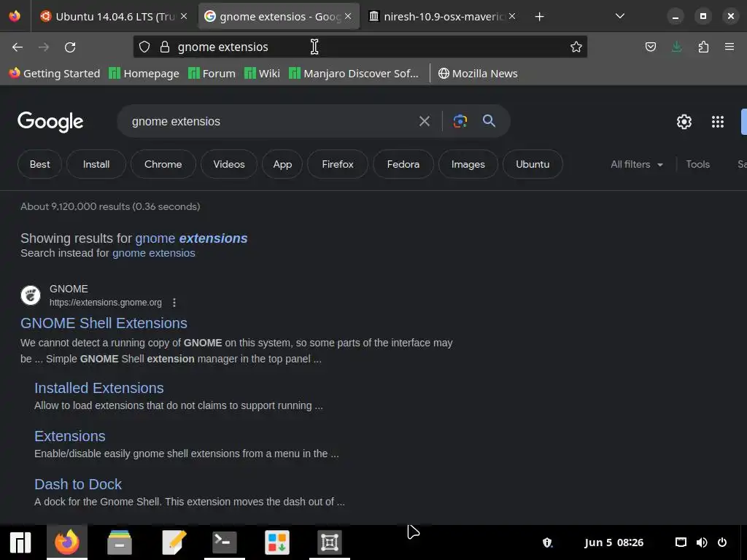Launch the file manager from taskbar
Viewport: 747px width, 560px height.
(120, 542)
